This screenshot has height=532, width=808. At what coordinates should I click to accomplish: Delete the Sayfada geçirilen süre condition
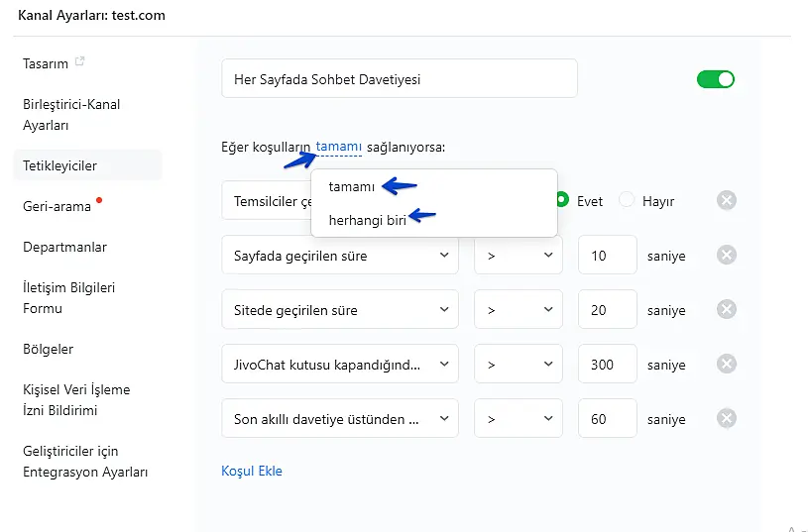[727, 256]
